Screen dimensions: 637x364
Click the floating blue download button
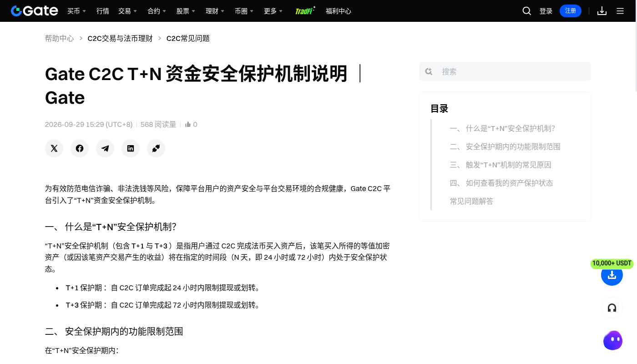pyautogui.click(x=612, y=275)
